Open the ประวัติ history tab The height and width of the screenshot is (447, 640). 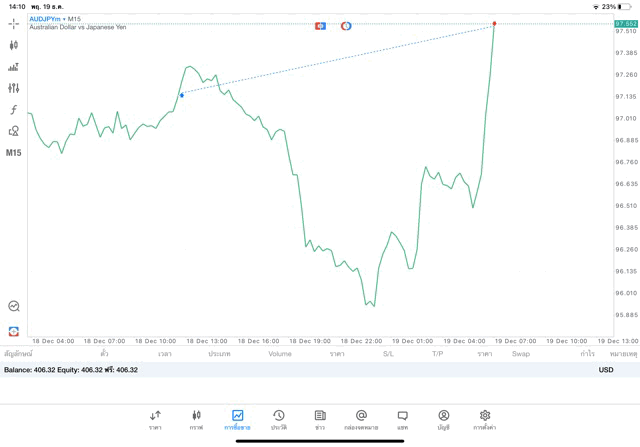[279, 419]
